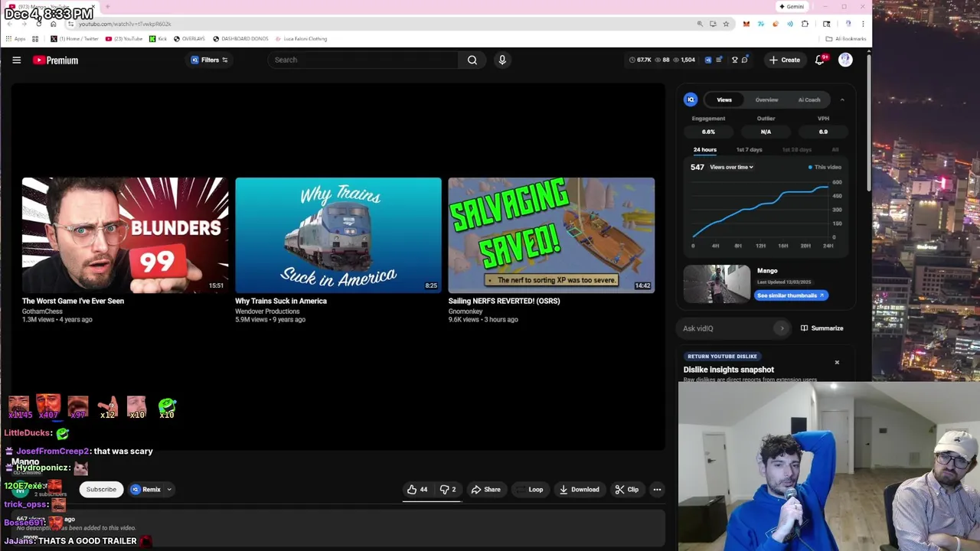Click the magnifier search button
Image resolution: width=980 pixels, height=551 pixels.
472,60
